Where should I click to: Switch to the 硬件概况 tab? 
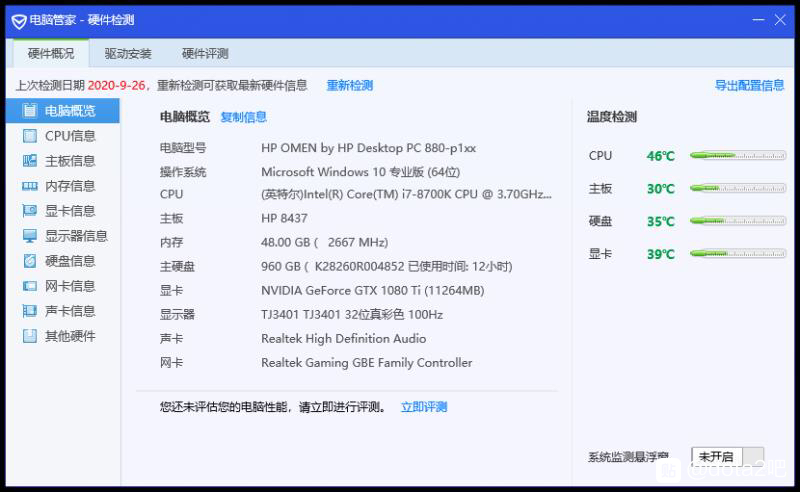pos(51,54)
